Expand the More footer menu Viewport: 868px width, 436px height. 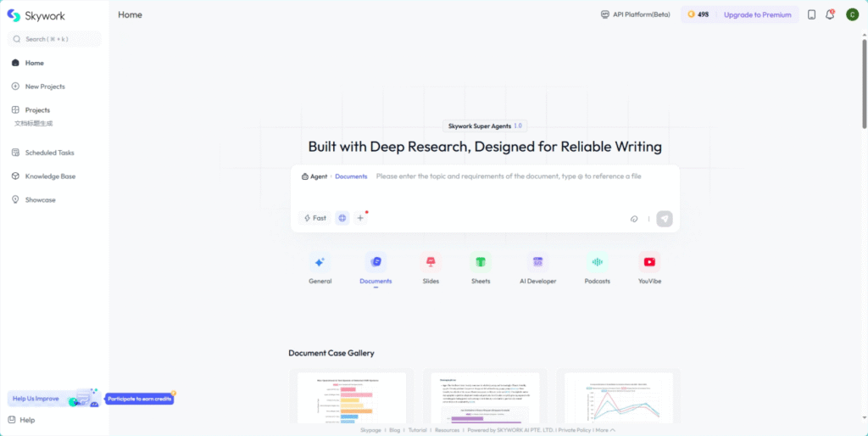[605, 430]
